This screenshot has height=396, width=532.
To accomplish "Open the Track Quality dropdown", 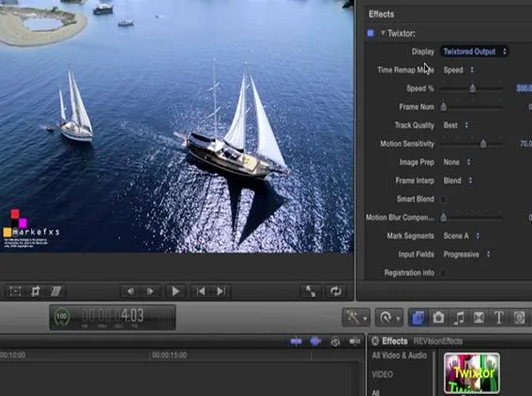I will [456, 125].
